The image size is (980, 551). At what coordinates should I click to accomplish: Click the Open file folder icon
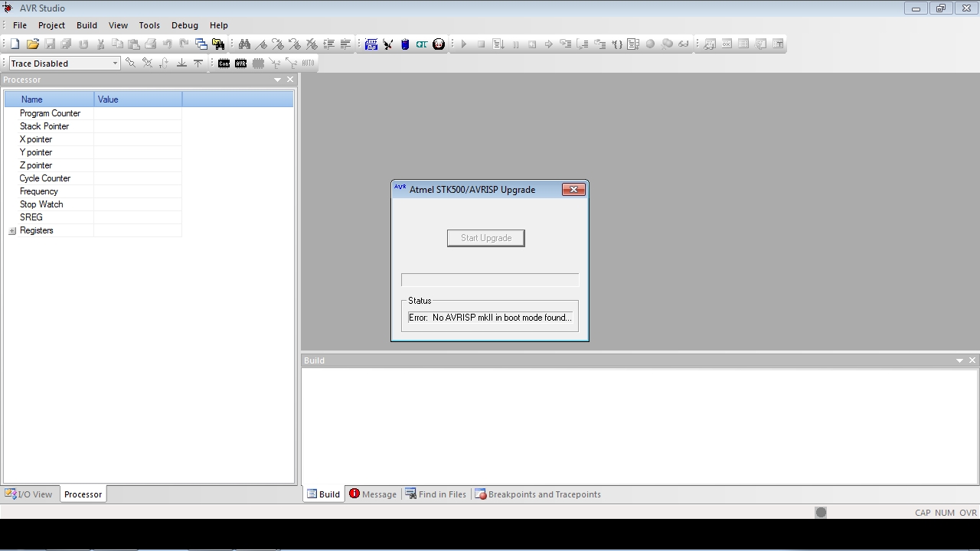click(x=32, y=44)
